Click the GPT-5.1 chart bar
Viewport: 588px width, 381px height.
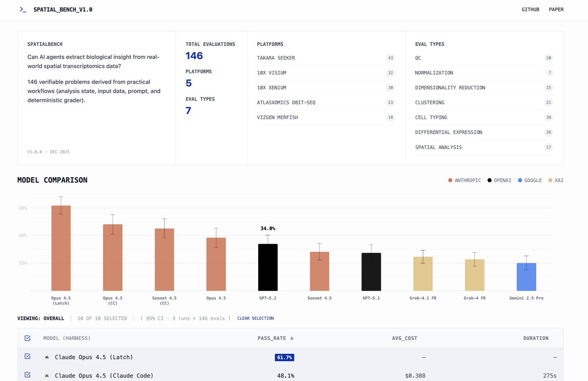pyautogui.click(x=371, y=272)
